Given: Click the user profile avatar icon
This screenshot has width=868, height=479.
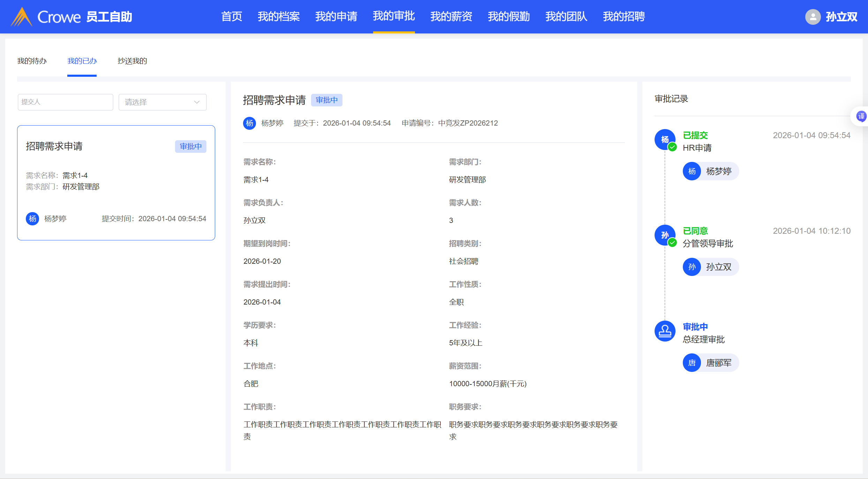Looking at the screenshot, I should point(813,17).
